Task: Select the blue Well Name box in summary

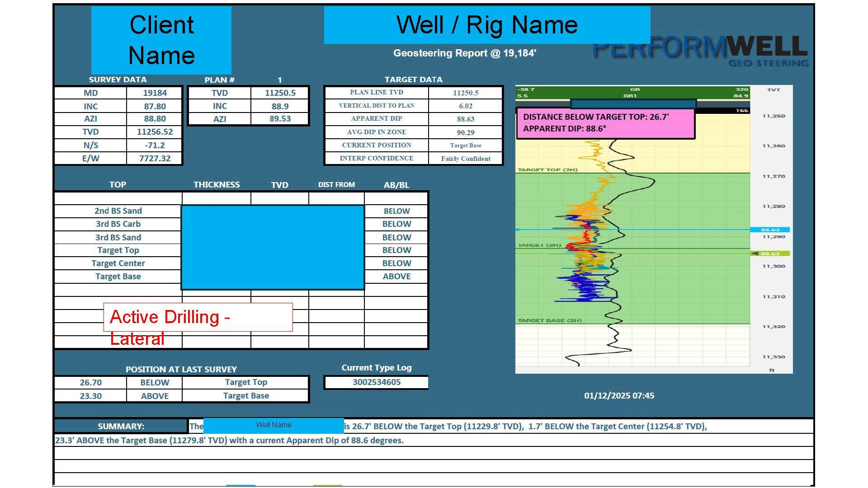Action: 273,425
